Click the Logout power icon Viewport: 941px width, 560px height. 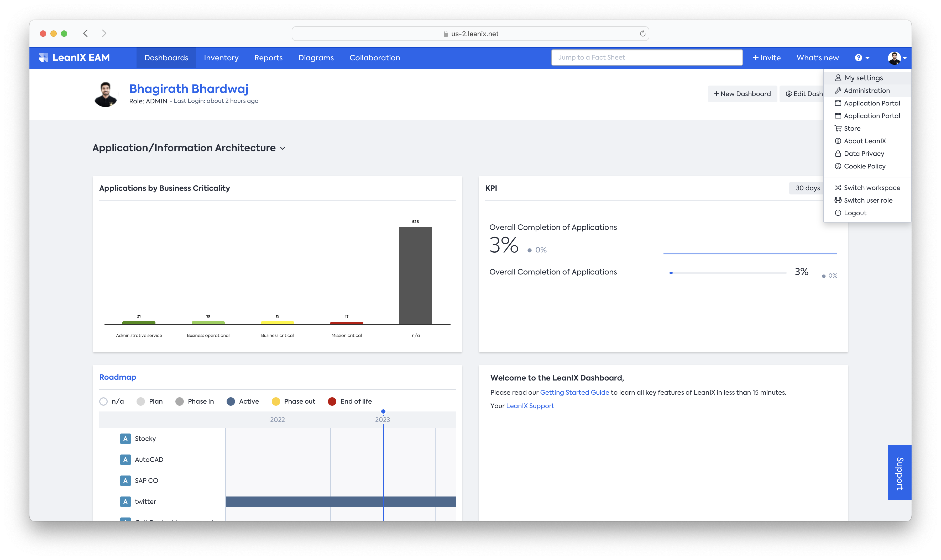click(838, 213)
